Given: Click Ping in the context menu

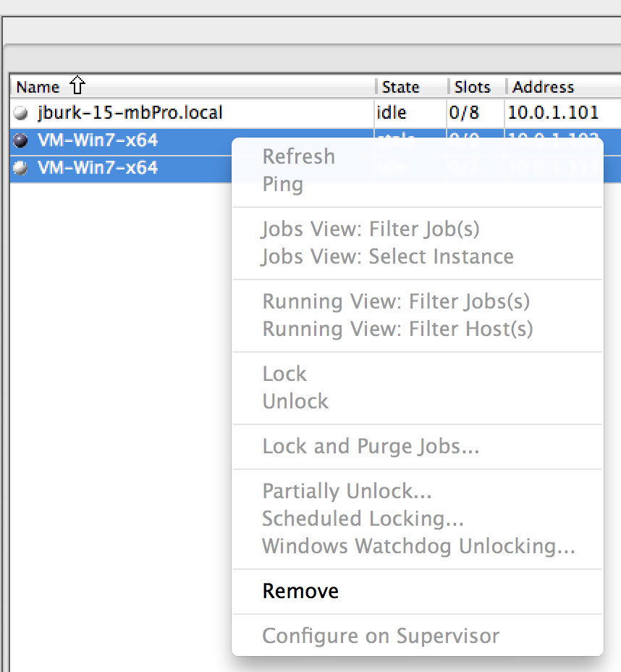Looking at the screenshot, I should 282,184.
